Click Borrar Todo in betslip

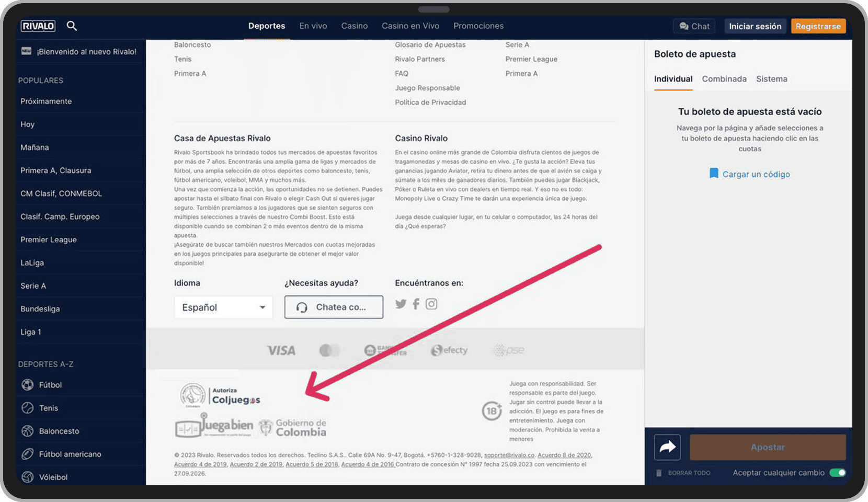[689, 473]
